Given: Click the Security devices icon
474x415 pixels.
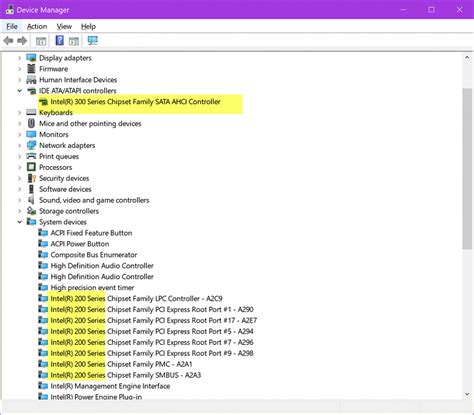Looking at the screenshot, I should 31,178.
